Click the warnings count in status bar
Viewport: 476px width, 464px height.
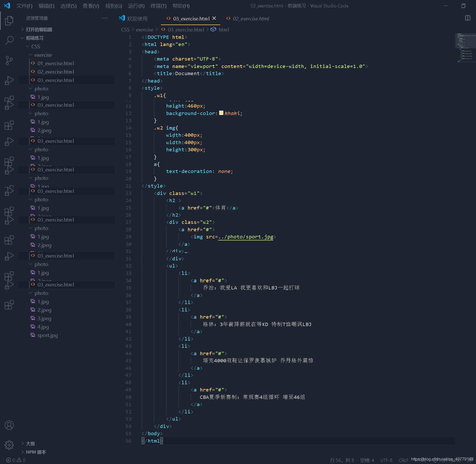[x=21, y=460]
